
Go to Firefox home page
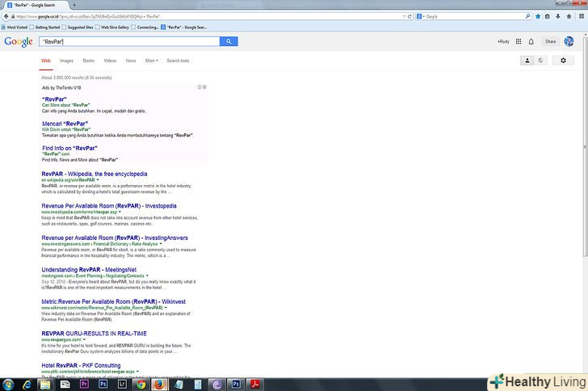(569, 16)
